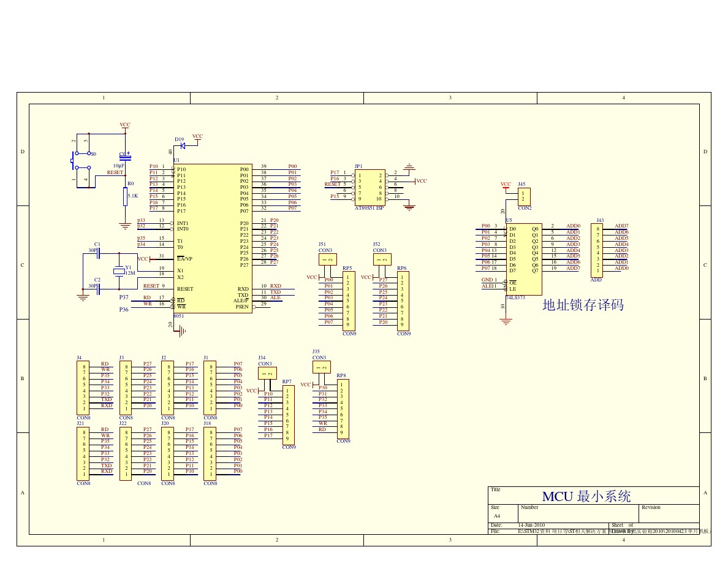Screen dimensions: 728x563
Task: Select the J2 CON8 connector
Action: pos(168,388)
